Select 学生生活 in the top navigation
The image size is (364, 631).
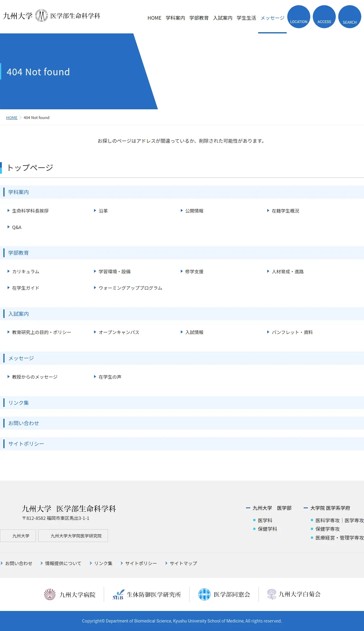tap(246, 18)
